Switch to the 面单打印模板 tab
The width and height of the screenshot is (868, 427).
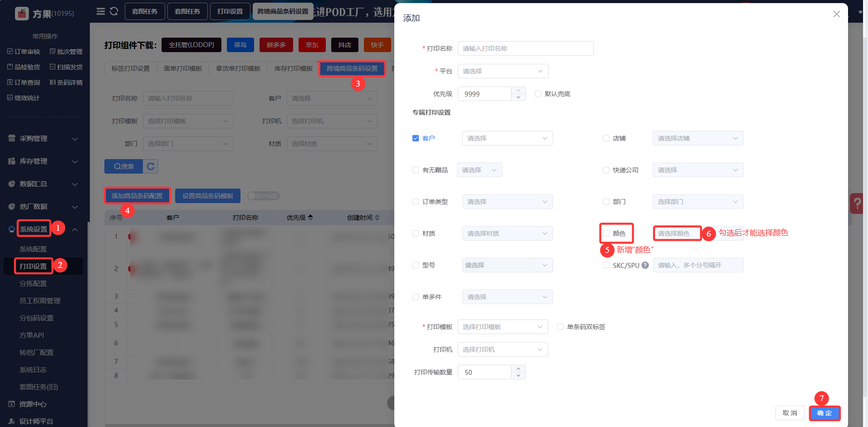click(x=183, y=68)
